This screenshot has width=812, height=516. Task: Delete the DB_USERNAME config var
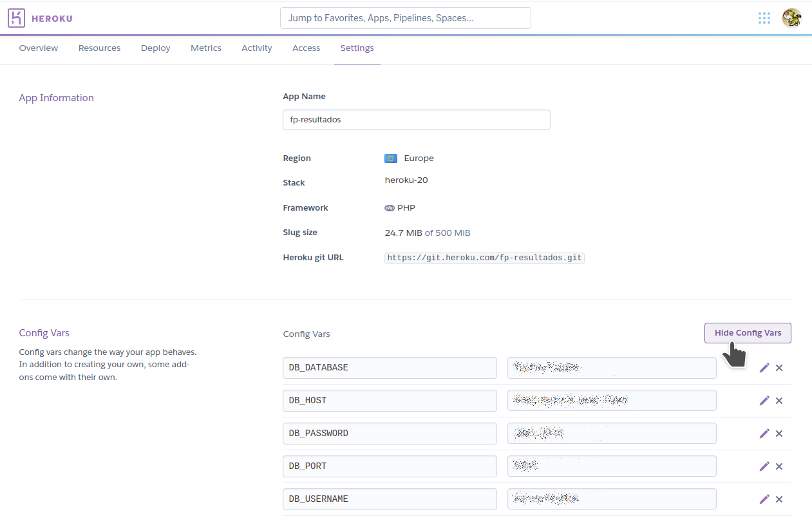pos(779,499)
